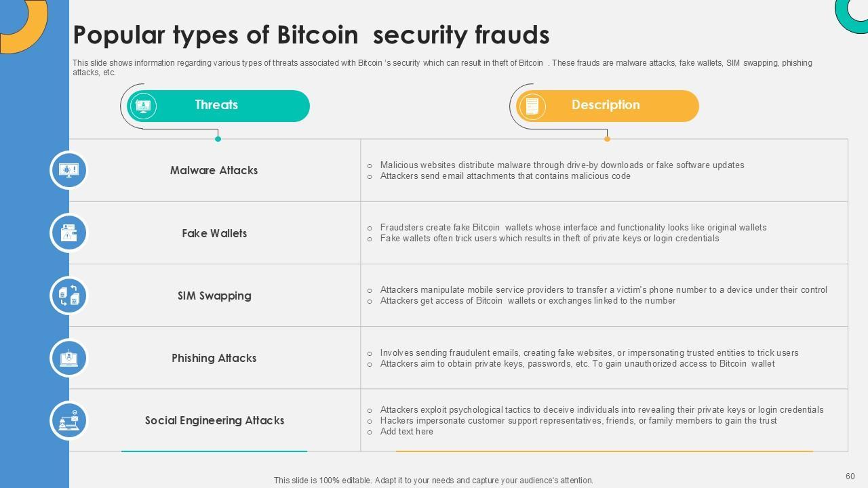Viewport: 868px width, 488px height.
Task: Click the Social Engineering Attacks icon
Action: pyautogui.click(x=68, y=420)
